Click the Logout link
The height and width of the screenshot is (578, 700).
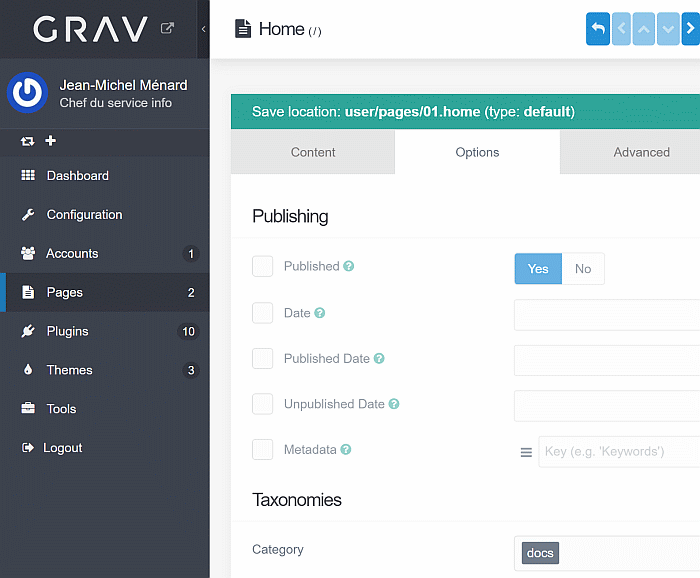62,448
